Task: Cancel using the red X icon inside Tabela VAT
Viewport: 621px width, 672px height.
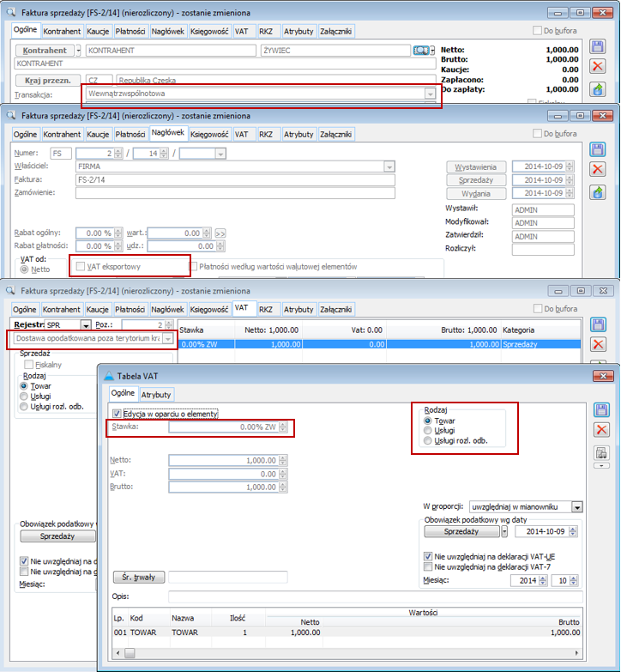Action: pos(601,429)
